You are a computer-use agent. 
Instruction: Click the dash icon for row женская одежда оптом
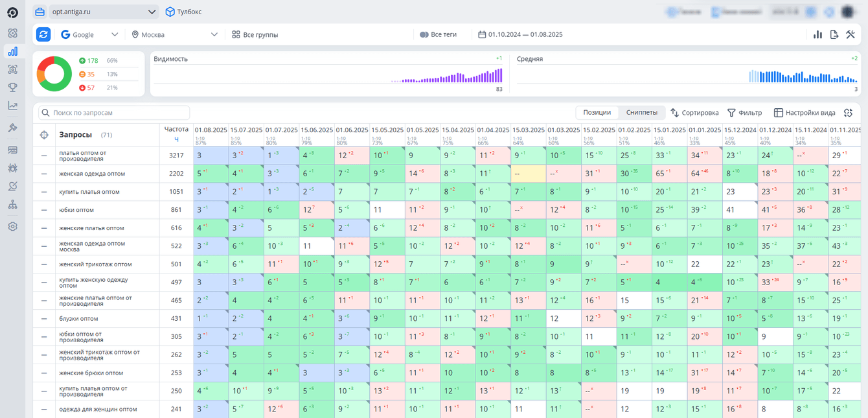44,174
